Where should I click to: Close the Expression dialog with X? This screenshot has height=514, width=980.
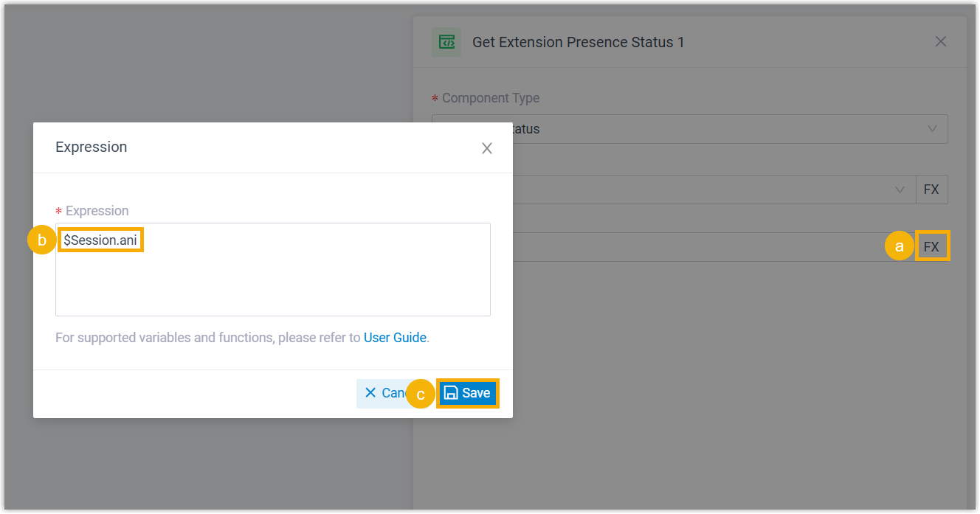tap(487, 148)
